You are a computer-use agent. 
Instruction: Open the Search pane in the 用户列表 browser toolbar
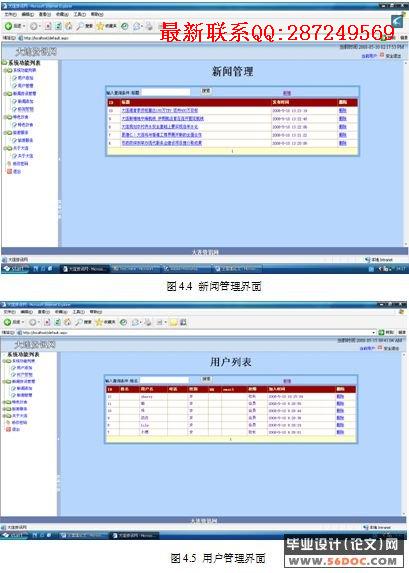point(83,322)
